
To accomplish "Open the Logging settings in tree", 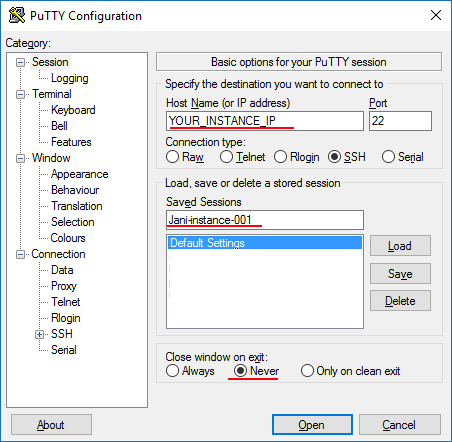I will [70, 78].
